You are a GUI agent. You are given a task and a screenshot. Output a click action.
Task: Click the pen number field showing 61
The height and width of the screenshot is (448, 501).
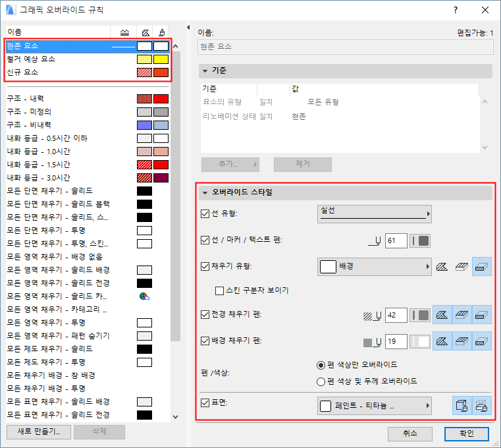click(x=396, y=240)
